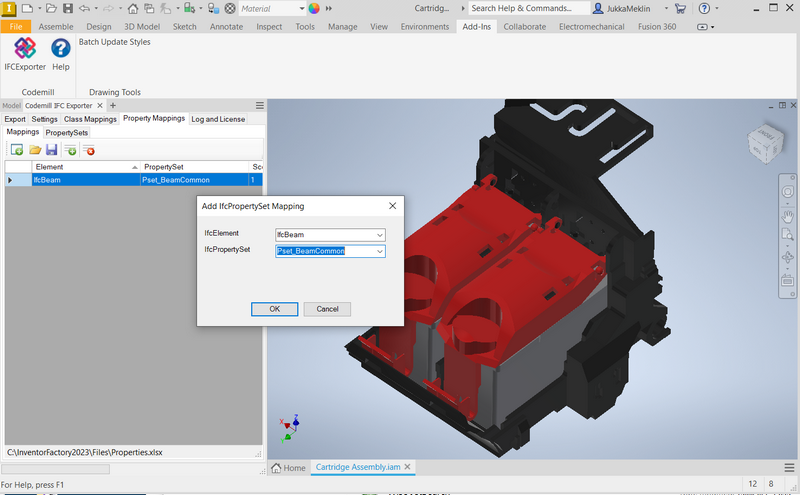Viewport: 800px width, 495px height.
Task: Click the appearance color wheel icon
Action: pyautogui.click(x=314, y=8)
